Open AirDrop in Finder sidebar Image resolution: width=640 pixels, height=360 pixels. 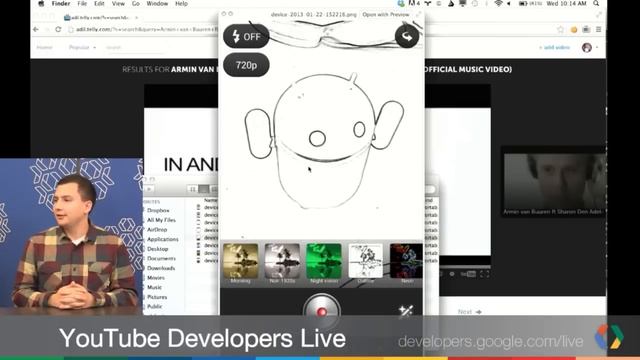[157, 230]
